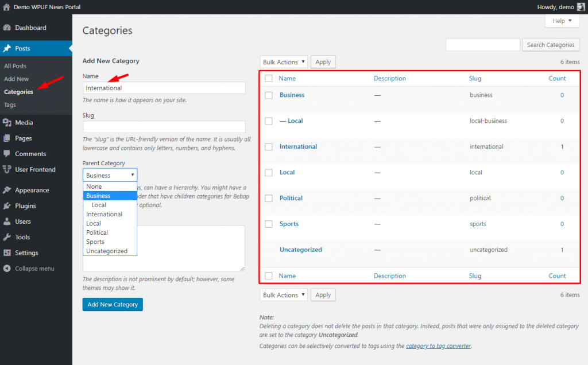588x365 pixels.
Task: Go to All Posts submenu
Action: (16, 65)
